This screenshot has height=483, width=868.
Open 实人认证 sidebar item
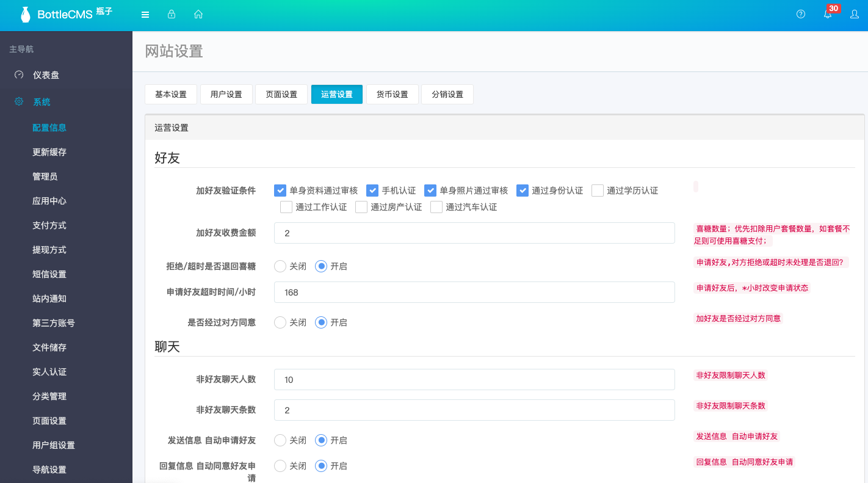tap(49, 372)
